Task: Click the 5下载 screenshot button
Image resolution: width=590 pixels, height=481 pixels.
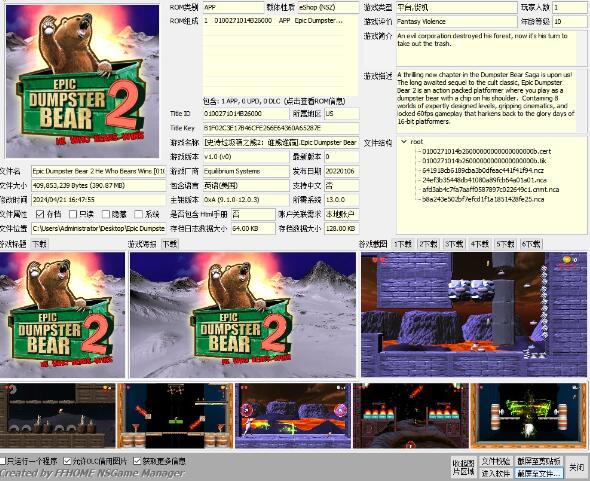Action: [505, 244]
